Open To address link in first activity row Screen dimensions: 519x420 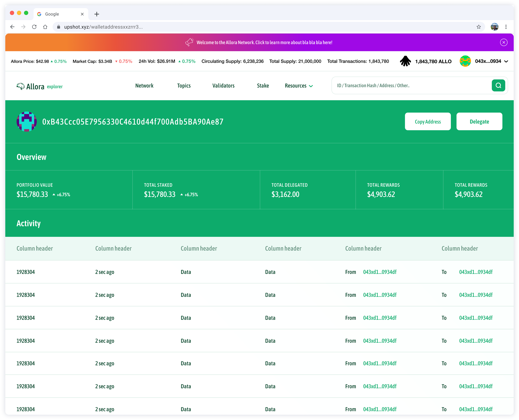coord(476,272)
